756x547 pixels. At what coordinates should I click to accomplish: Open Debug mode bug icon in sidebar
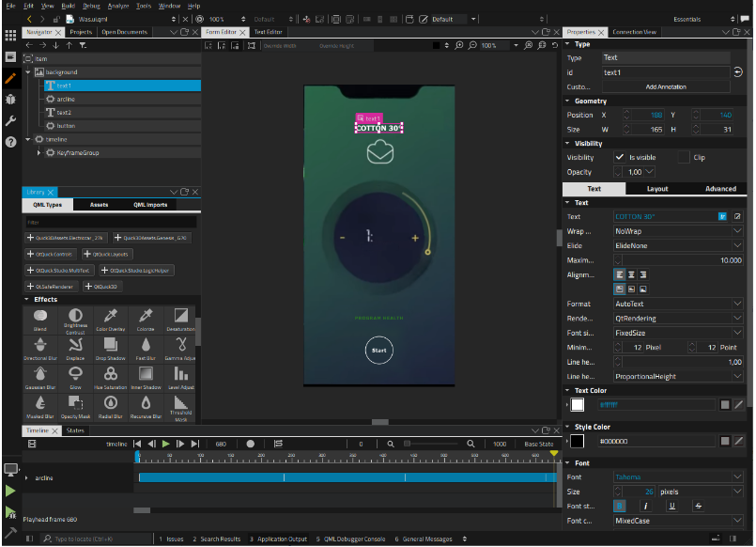[x=10, y=100]
